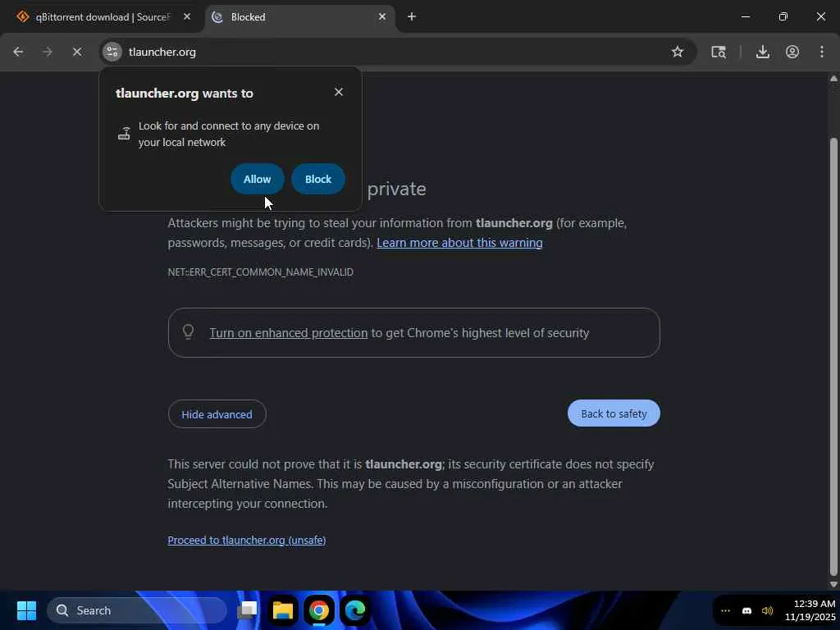This screenshot has height=630, width=840.
Task: Open the Chrome downloads icon
Action: point(763,52)
